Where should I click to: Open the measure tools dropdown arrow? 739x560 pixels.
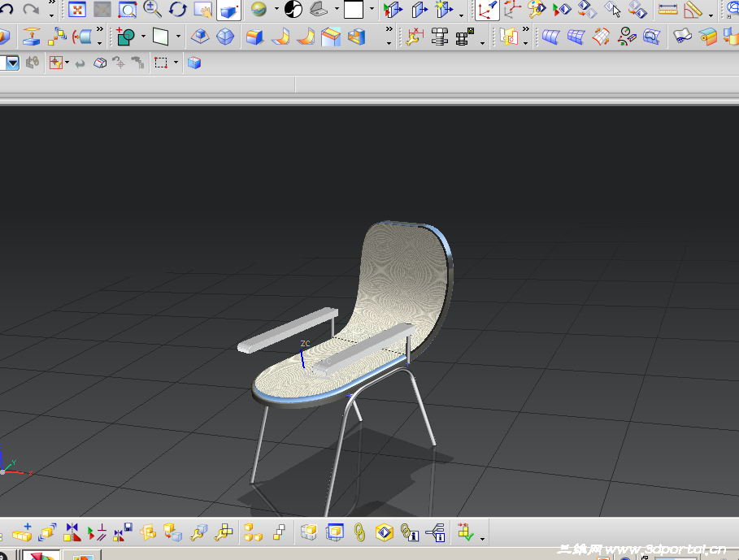(711, 16)
